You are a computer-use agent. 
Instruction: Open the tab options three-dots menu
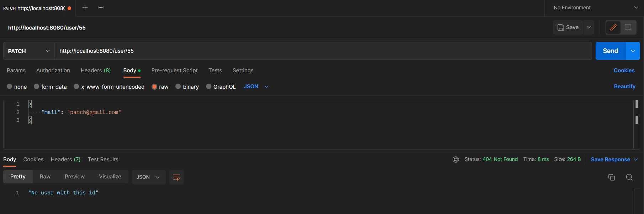coord(101,7)
